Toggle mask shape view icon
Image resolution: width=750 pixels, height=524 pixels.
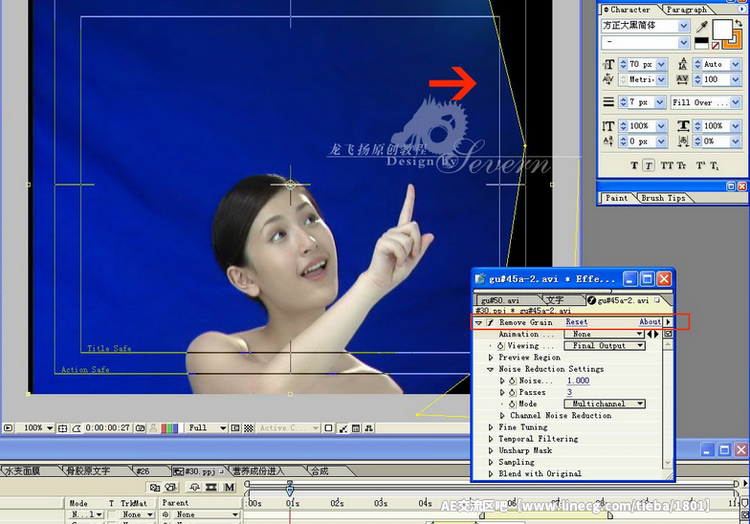click(77, 428)
